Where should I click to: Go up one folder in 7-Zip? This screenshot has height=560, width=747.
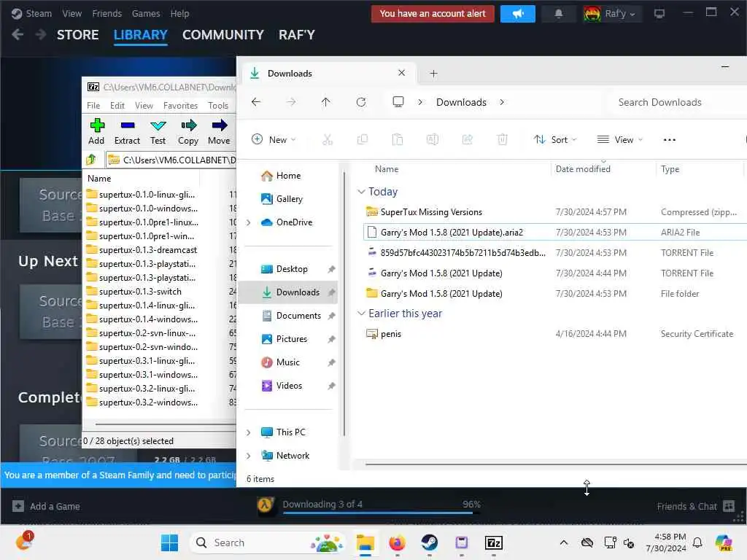point(91,160)
